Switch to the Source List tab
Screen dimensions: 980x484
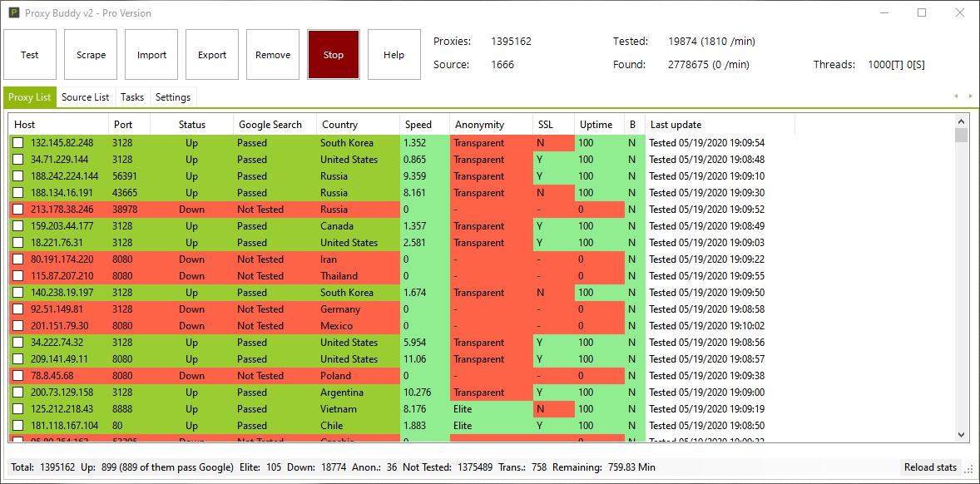point(85,97)
